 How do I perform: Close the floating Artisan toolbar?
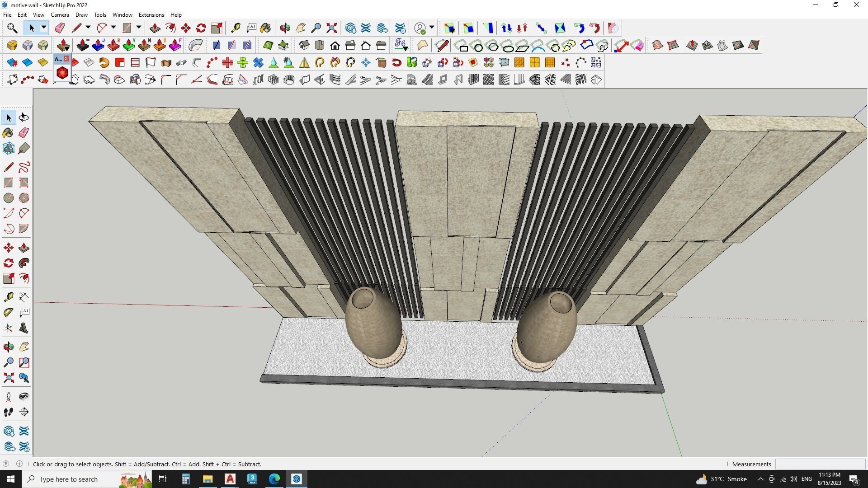67,58
